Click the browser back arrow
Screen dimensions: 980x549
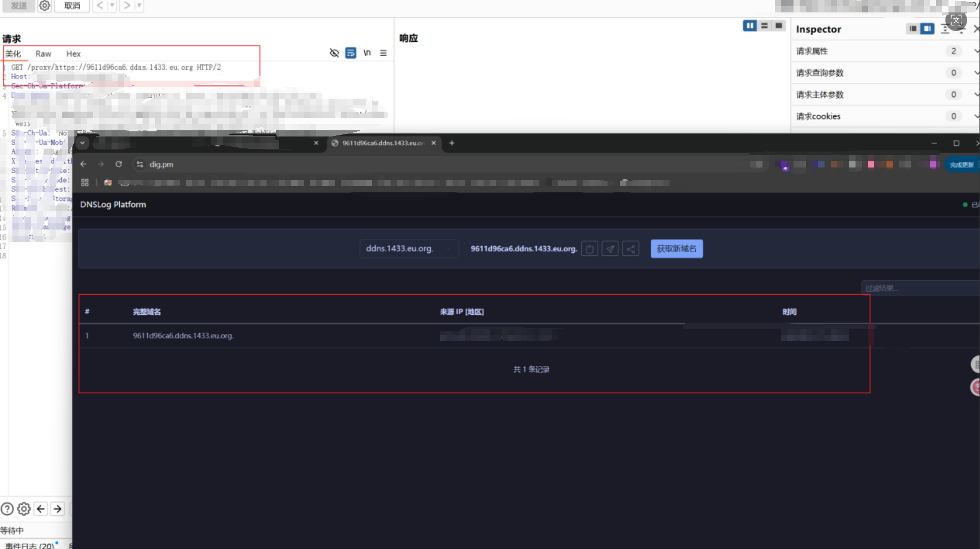click(84, 164)
